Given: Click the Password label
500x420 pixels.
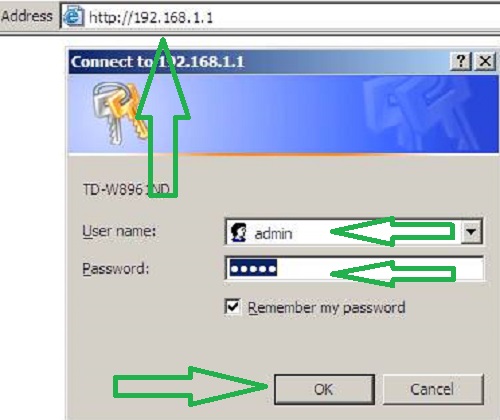Looking at the screenshot, I should click(115, 269).
